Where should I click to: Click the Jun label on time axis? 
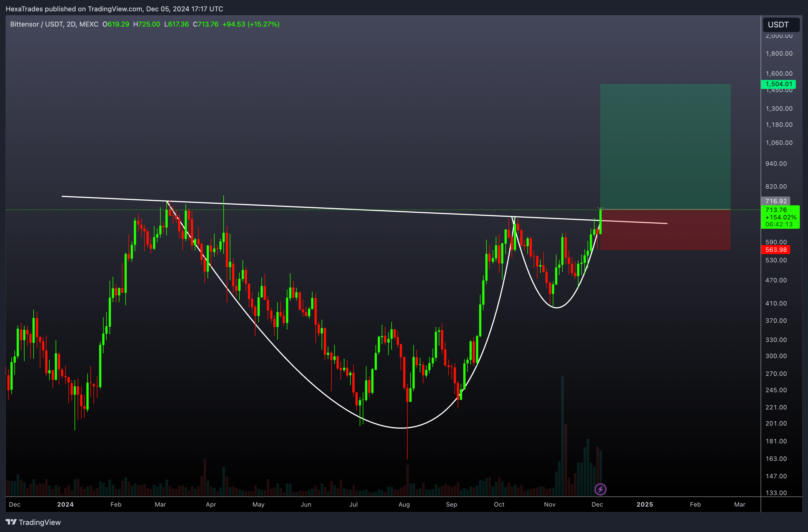click(x=306, y=504)
